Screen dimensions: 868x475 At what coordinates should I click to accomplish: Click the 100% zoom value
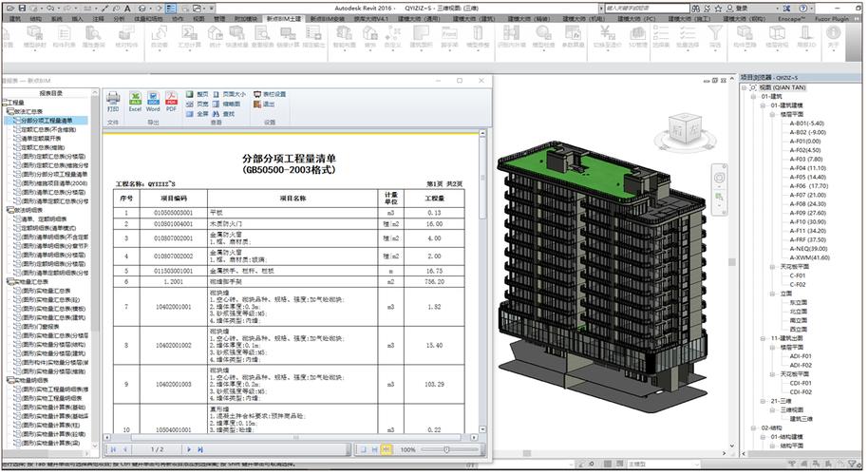[x=408, y=449]
